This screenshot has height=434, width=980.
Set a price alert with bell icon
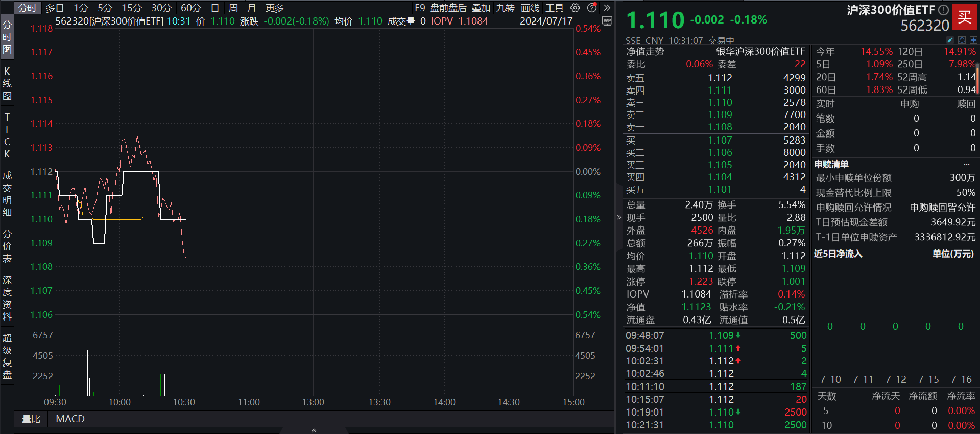(x=962, y=40)
